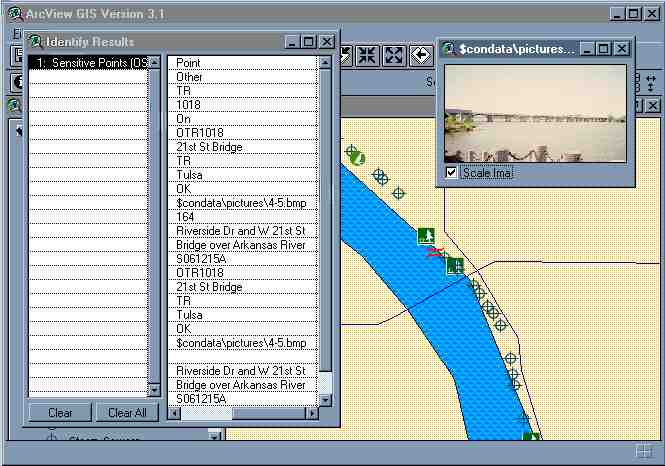Click the vertical scrollbar thumb of the attribute list
This screenshot has width=665, height=466.
coord(325,220)
